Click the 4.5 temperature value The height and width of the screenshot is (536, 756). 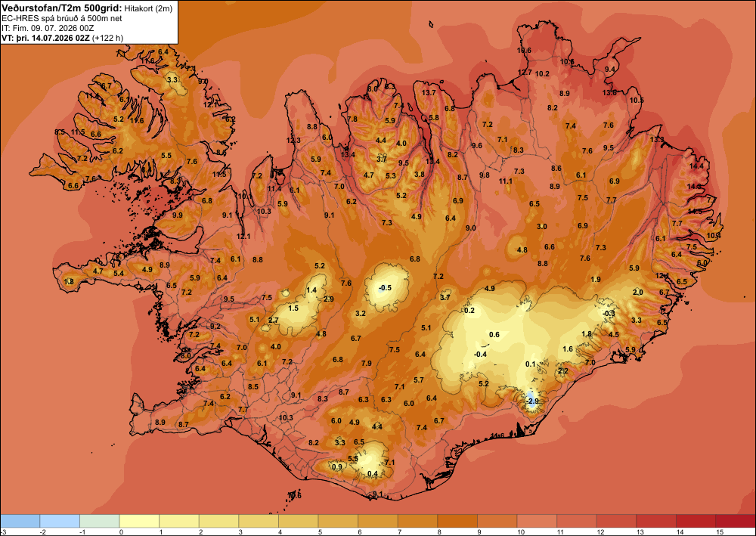click(613, 334)
